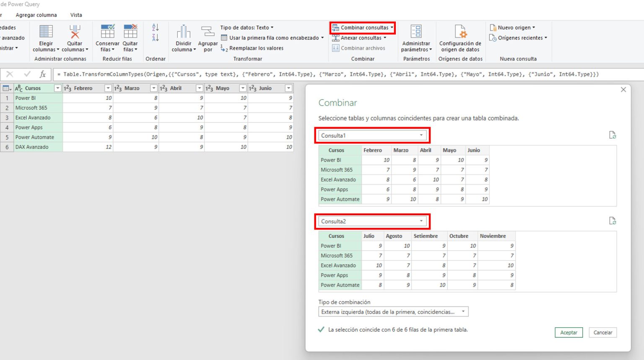Open the Febrero column filter menu

(x=108, y=88)
